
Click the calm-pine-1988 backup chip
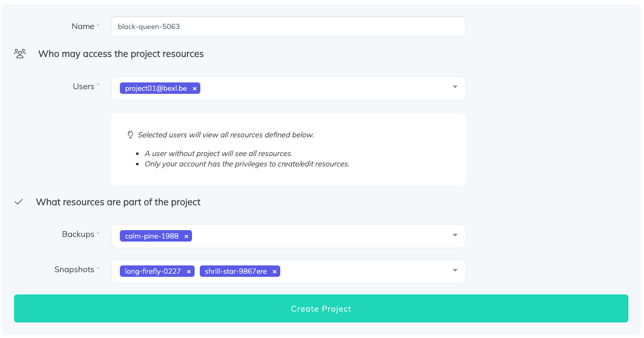coord(152,236)
